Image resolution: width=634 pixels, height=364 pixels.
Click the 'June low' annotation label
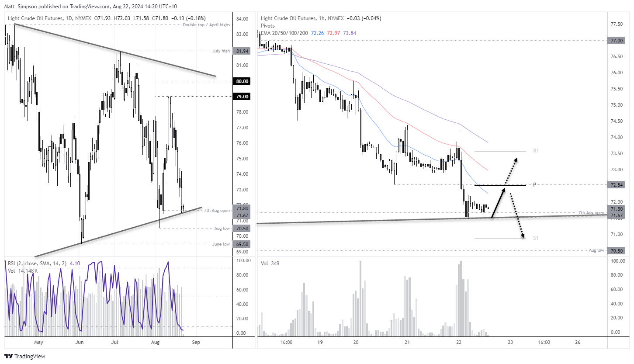tap(221, 244)
